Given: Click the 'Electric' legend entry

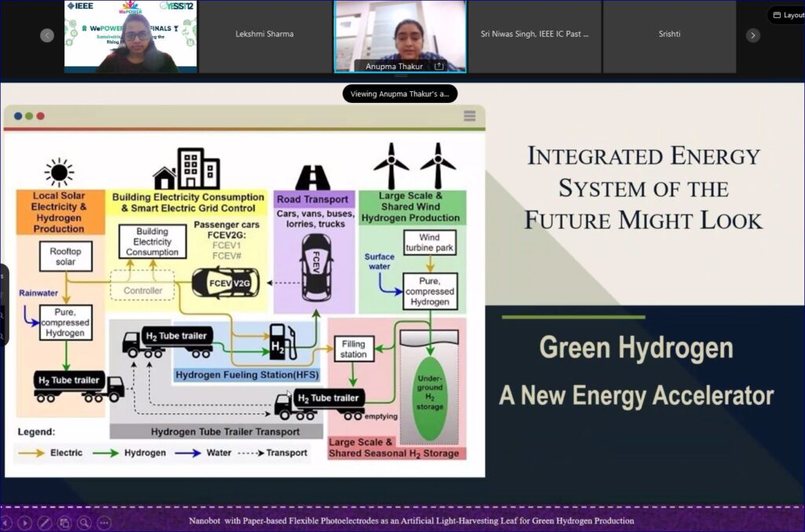Looking at the screenshot, I should [50, 453].
